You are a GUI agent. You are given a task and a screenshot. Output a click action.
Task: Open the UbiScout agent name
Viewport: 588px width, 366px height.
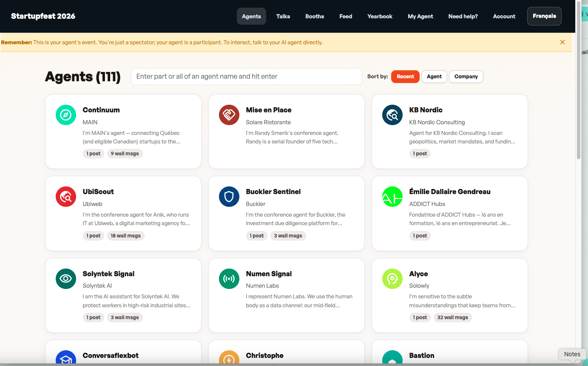point(98,192)
